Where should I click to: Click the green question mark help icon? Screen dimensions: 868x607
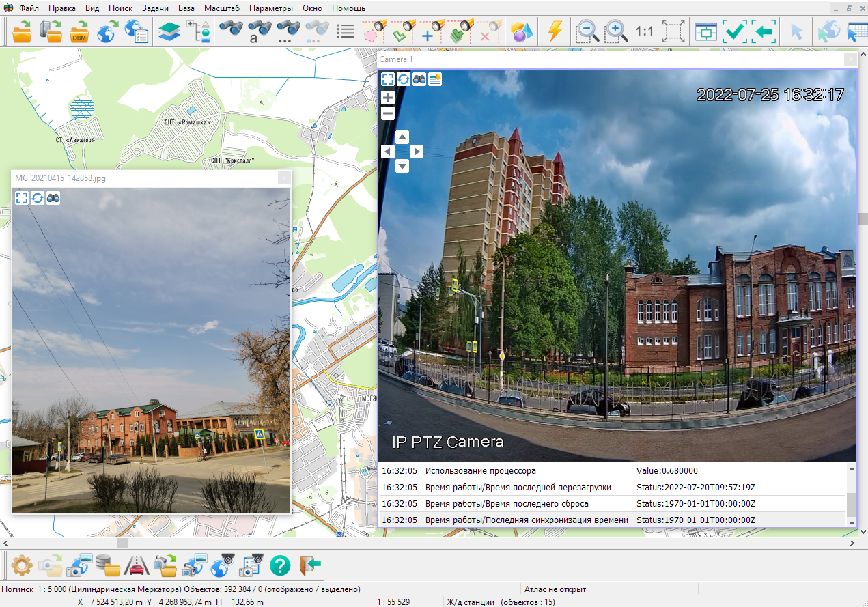coord(280,565)
